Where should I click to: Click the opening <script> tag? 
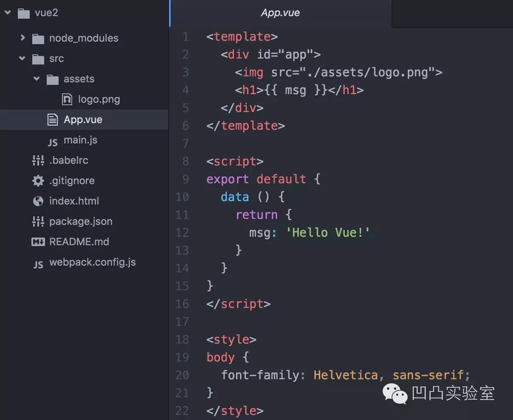tap(235, 162)
